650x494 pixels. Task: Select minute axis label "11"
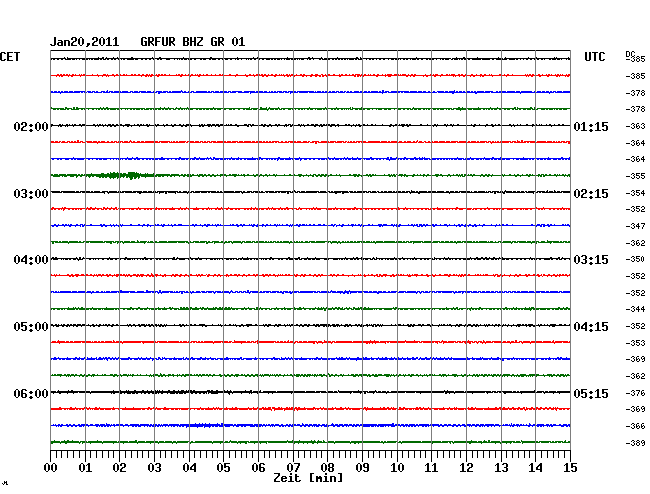pyautogui.click(x=431, y=467)
